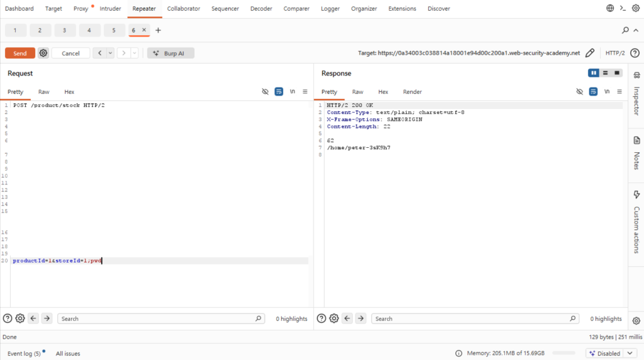This screenshot has height=360, width=644.
Task: Open the Collaborator tab
Action: click(184, 9)
